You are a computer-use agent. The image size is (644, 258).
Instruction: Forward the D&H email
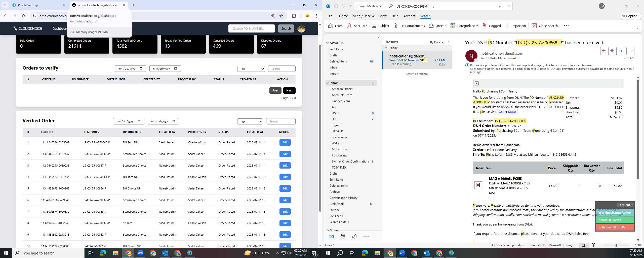pyautogui.click(x=620, y=51)
